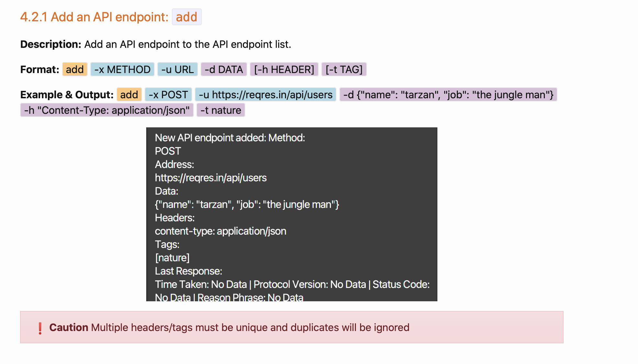This screenshot has width=638, height=364.
Task: Open the reqres.in address in terminal output
Action: pyautogui.click(x=211, y=177)
